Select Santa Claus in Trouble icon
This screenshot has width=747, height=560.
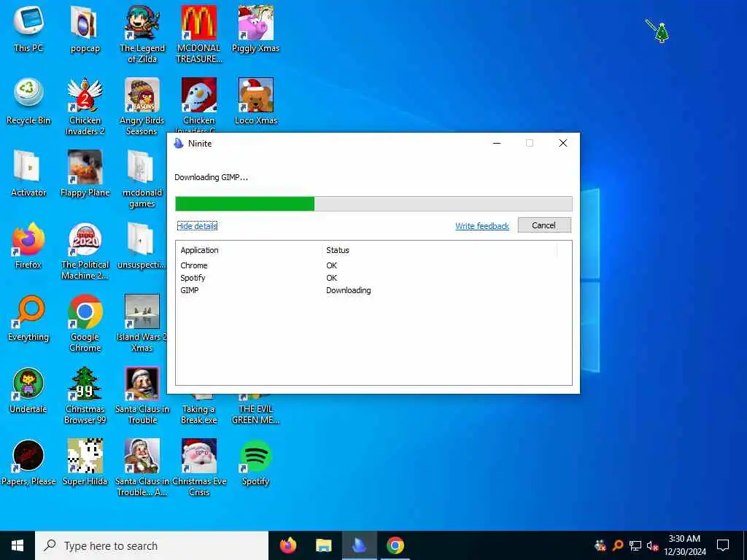coord(142,396)
